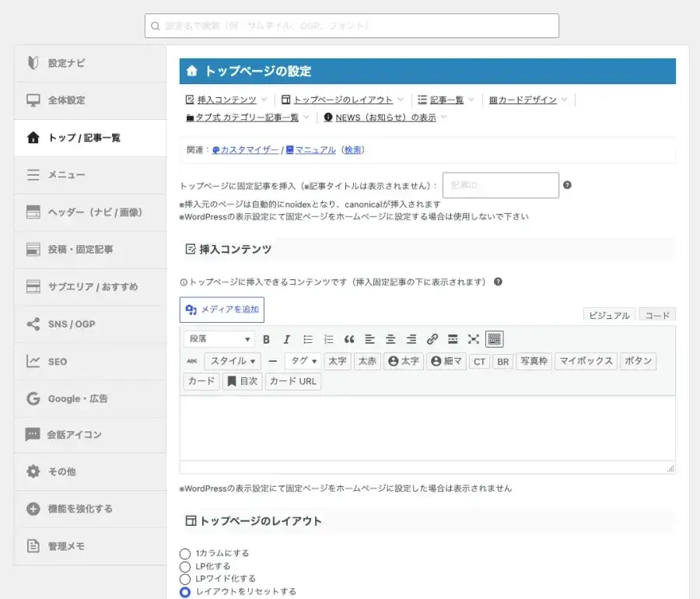700x599 pixels.
Task: Toggle the toolbar with the keyboard icon
Action: click(x=494, y=340)
